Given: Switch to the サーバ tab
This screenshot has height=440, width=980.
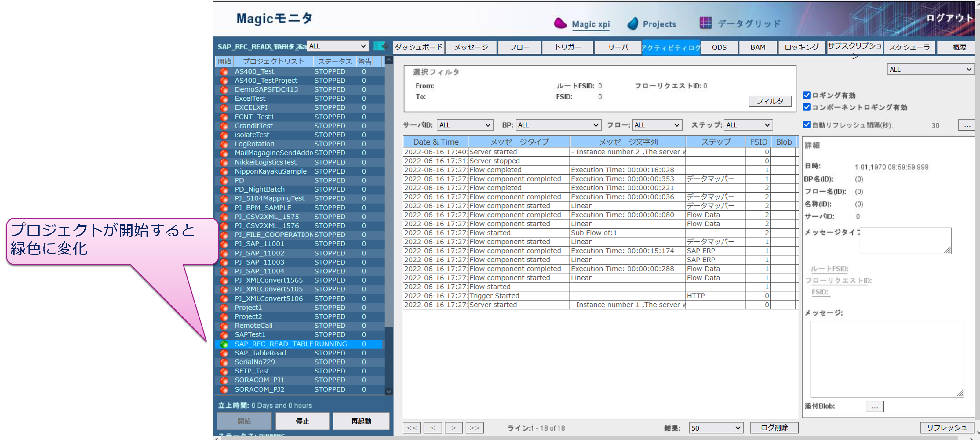Looking at the screenshot, I should (x=618, y=47).
